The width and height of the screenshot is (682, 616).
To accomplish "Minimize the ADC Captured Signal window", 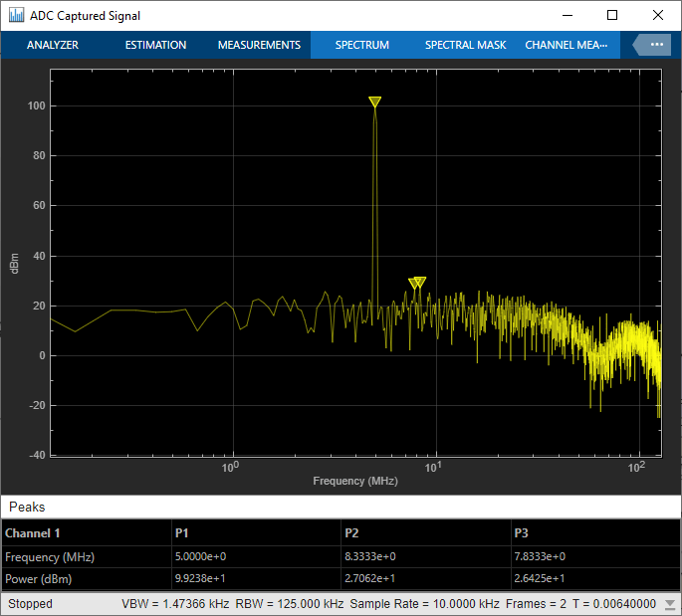I will [568, 15].
